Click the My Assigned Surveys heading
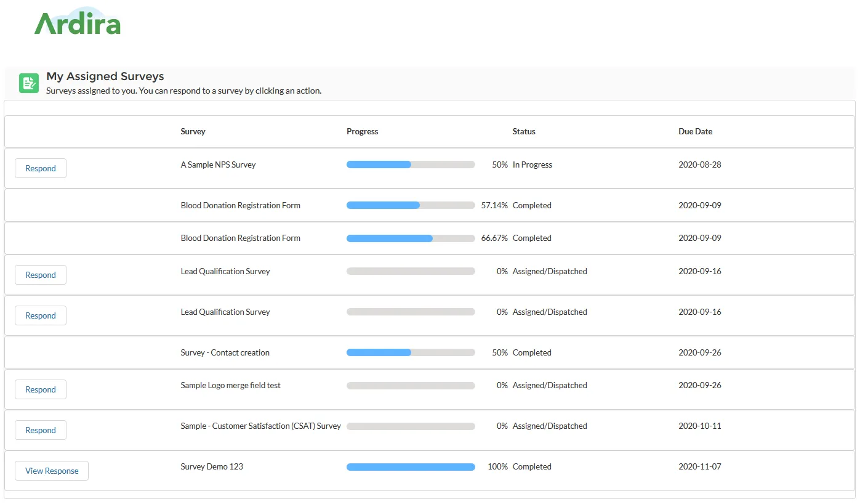868x504 pixels. point(105,76)
